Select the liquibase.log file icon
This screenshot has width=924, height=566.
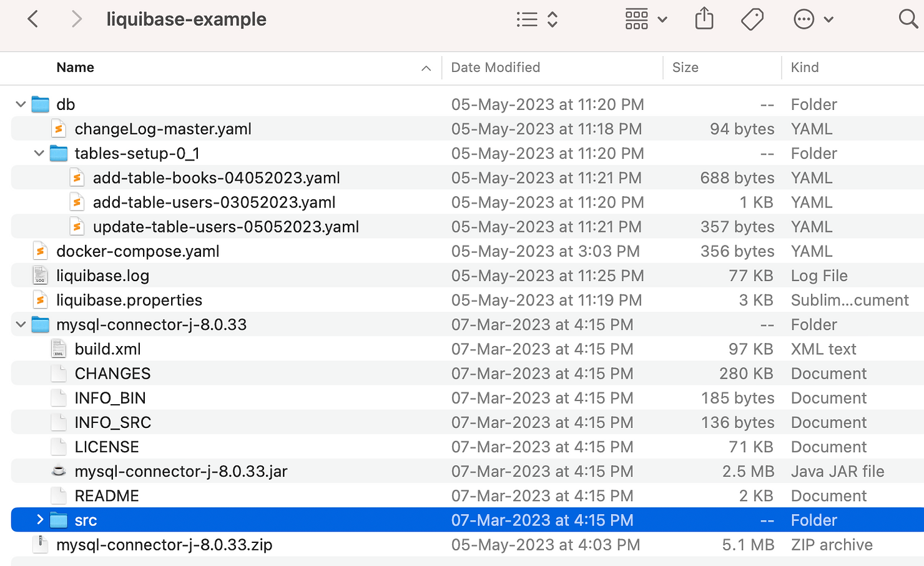(41, 276)
